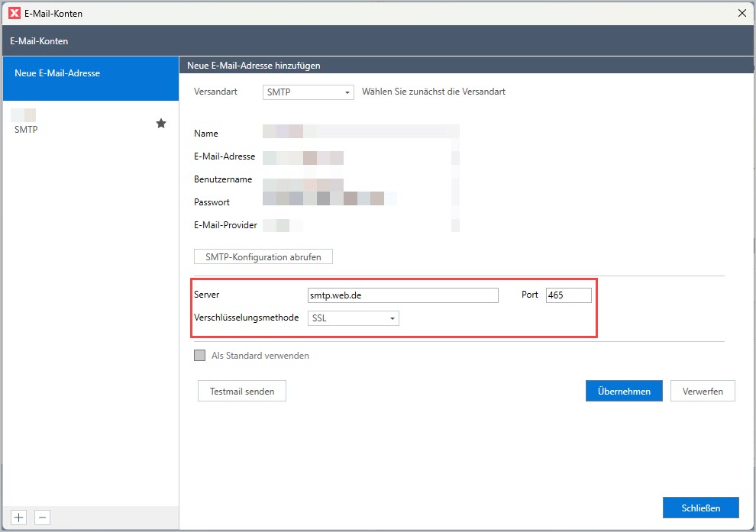Click the red X application icon
This screenshot has height=532, width=756.
coord(13,13)
